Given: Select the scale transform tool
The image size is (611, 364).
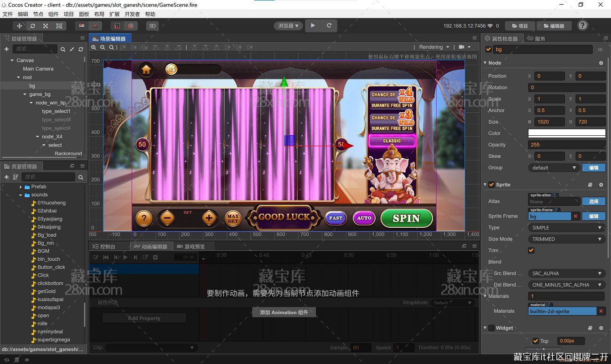Looking at the screenshot, I should pyautogui.click(x=46, y=26).
